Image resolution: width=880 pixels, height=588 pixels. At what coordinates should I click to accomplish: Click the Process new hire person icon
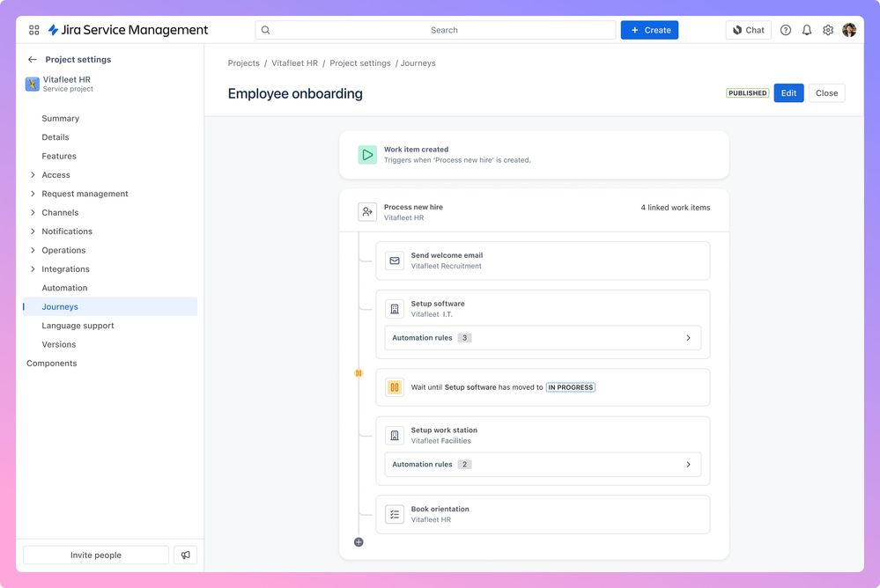coord(367,211)
